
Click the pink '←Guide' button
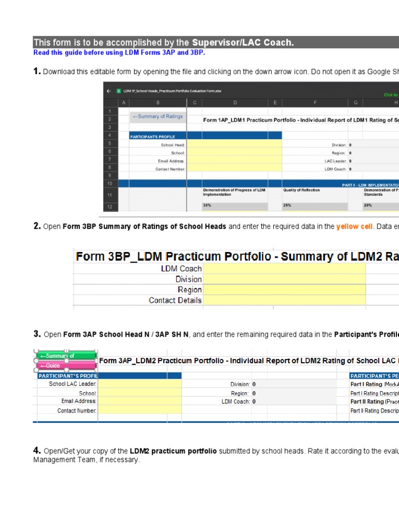coord(66,365)
